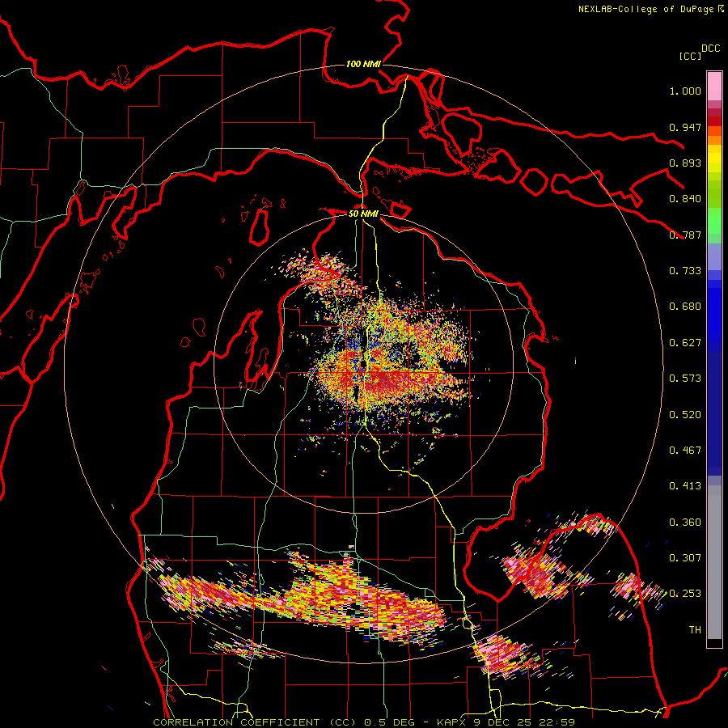This screenshot has width=728, height=728.
Task: Click the 0.307 color scale label
Action: (685, 558)
